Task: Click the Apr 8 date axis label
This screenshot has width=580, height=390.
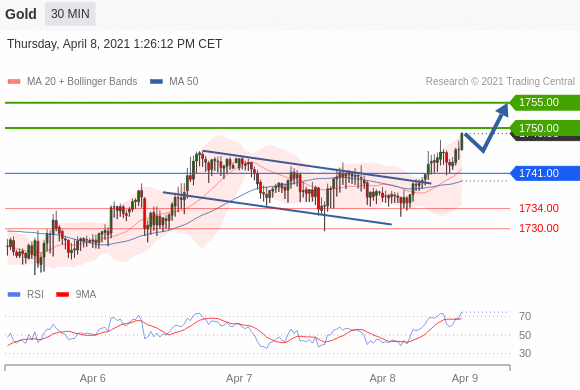Action: click(382, 379)
